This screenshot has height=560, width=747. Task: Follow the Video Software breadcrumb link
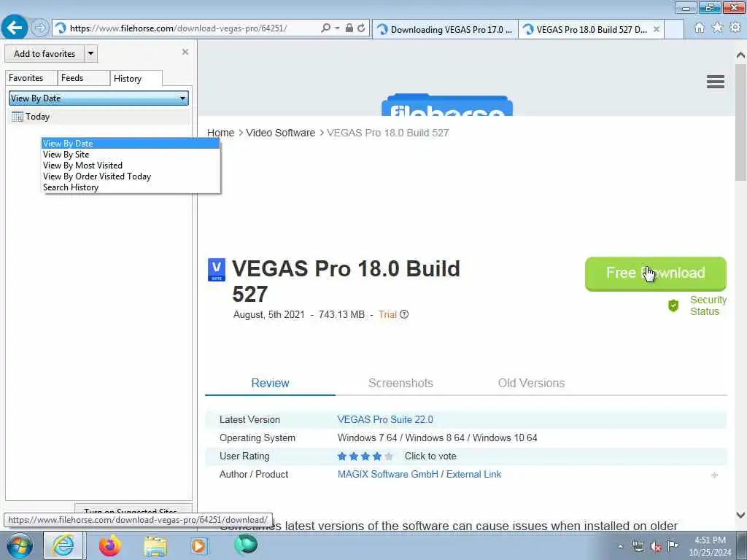(280, 133)
